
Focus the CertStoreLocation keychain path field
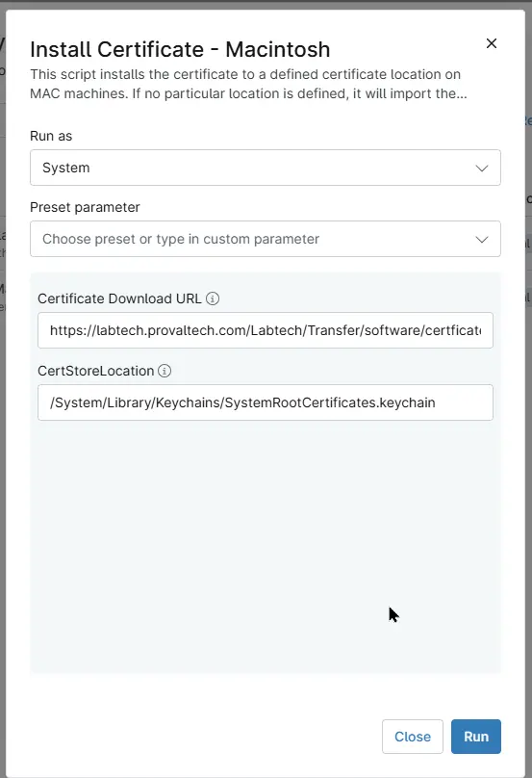(266, 402)
